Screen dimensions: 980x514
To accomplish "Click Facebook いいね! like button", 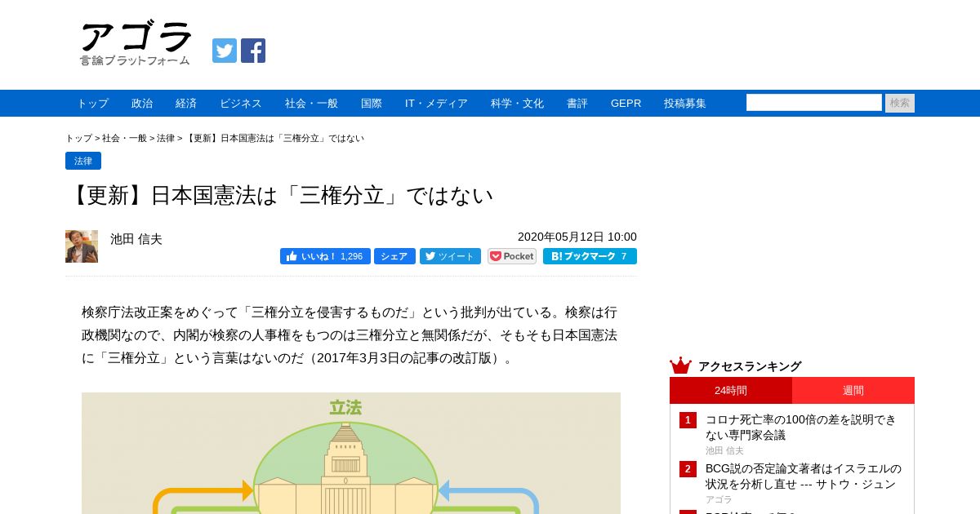I will click(325, 256).
